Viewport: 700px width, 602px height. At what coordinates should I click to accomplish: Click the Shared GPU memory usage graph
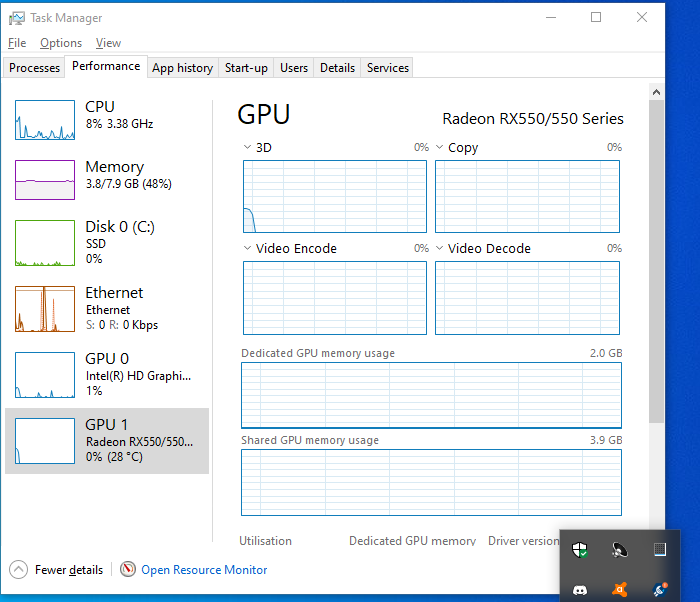[431, 482]
